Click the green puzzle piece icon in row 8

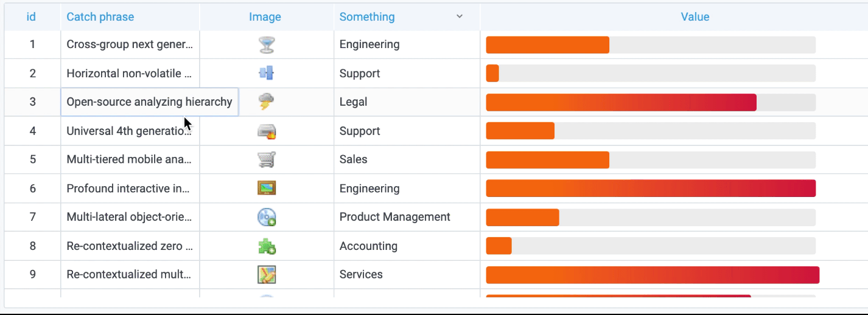(267, 246)
